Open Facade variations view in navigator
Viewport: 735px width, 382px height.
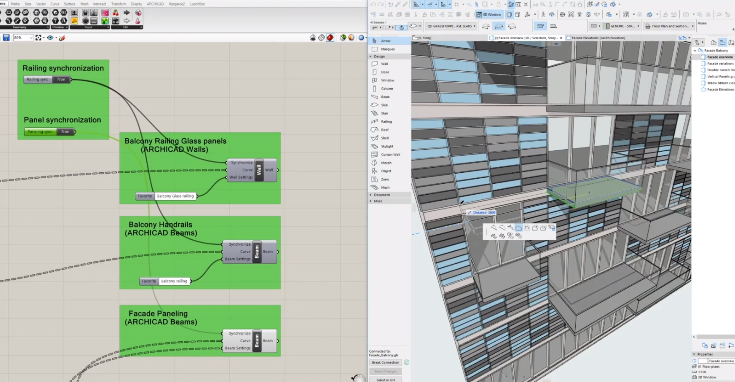click(x=720, y=63)
